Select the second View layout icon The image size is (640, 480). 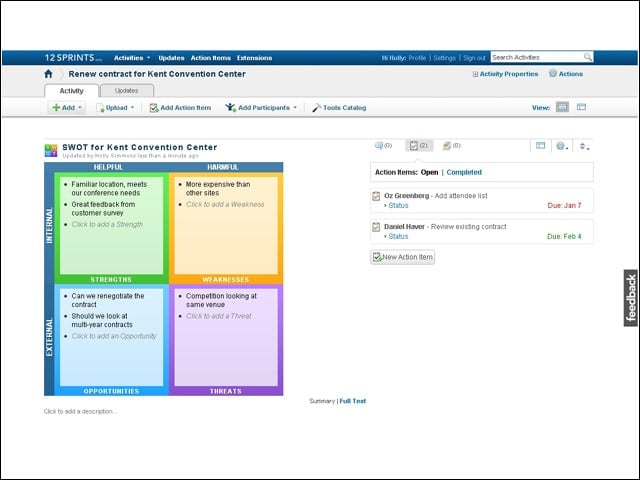[581, 107]
